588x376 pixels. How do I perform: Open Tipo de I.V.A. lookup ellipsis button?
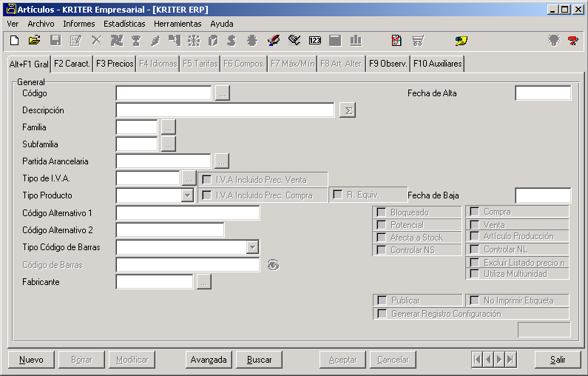189,178
